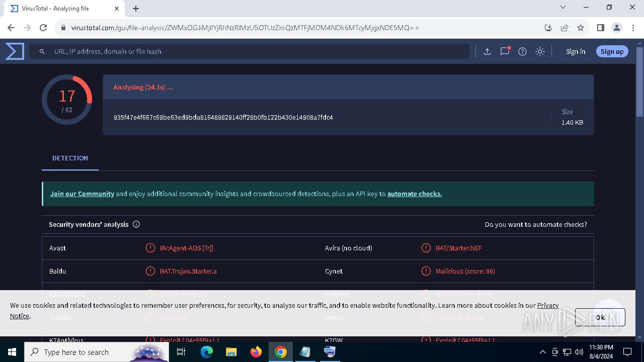The width and height of the screenshot is (644, 362).
Task: Bookmark this page with the star icon
Action: tap(581, 28)
